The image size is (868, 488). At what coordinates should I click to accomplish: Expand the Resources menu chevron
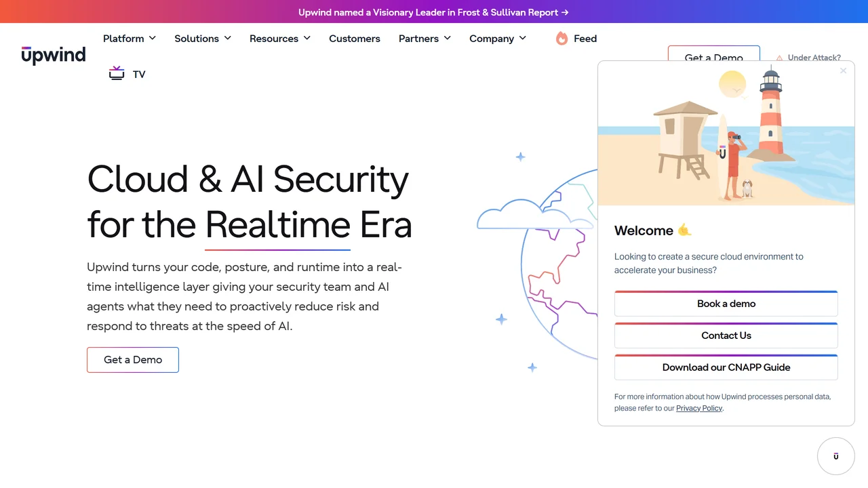307,39
